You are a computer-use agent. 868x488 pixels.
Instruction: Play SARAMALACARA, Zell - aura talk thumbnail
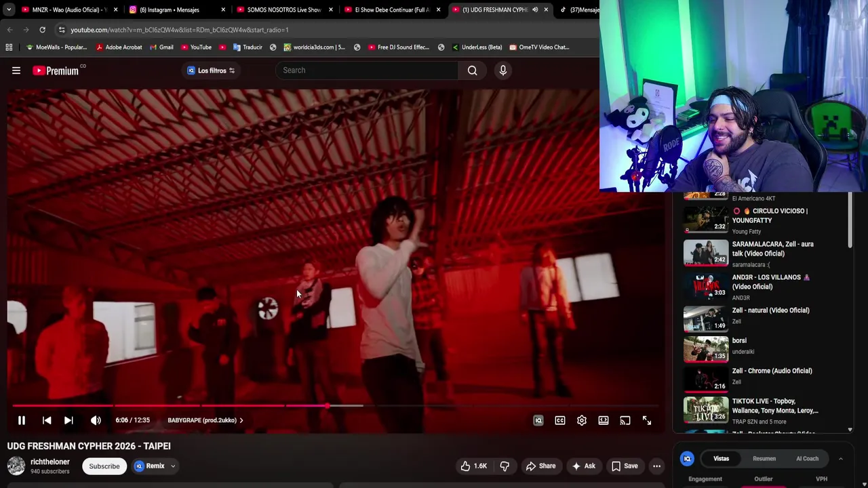tap(706, 253)
